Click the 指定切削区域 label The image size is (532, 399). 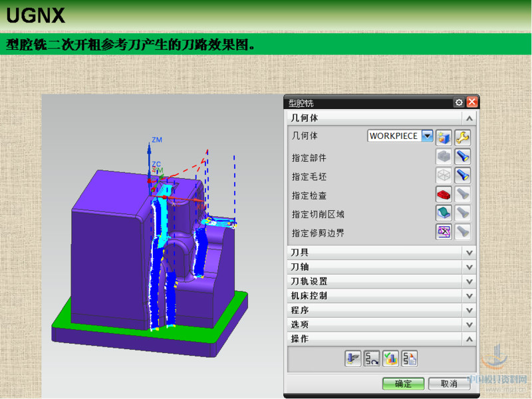click(318, 214)
